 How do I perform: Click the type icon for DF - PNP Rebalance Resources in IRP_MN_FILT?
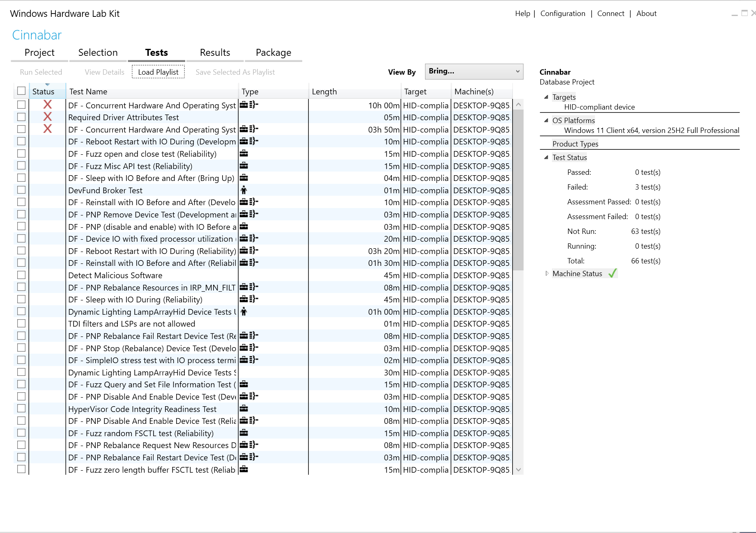249,287
